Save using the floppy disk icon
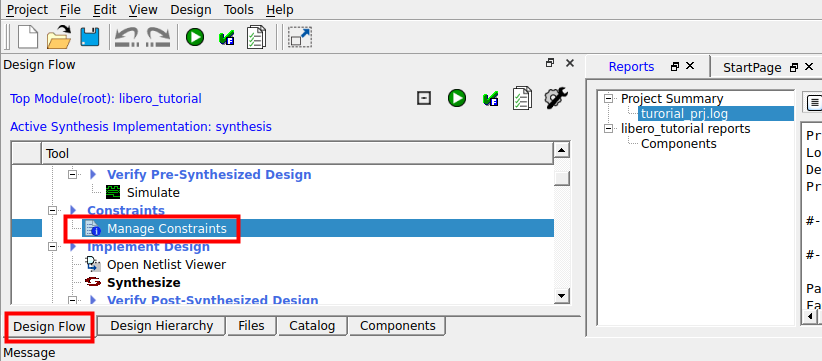The width and height of the screenshot is (822, 361). [90, 37]
